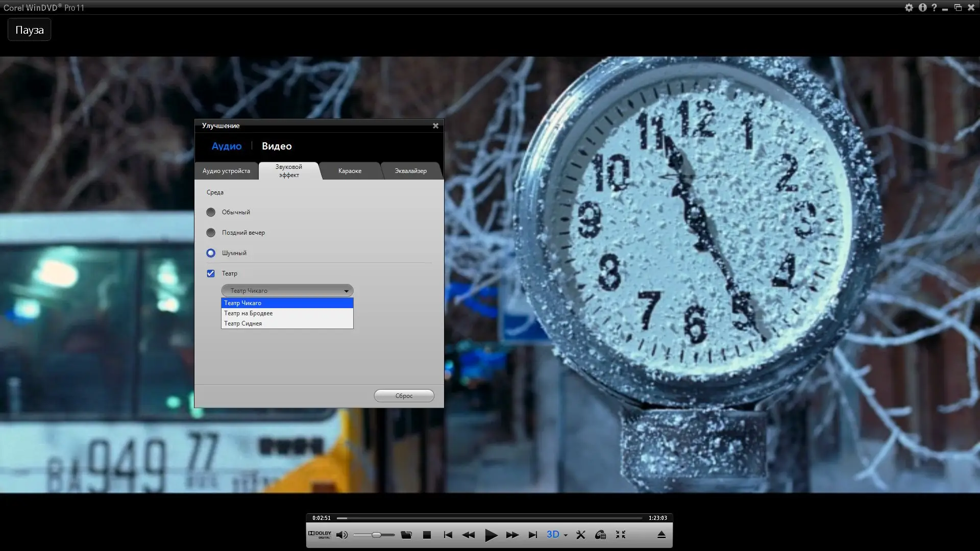Expand the 3D mode dropdown arrow
The width and height of the screenshot is (980, 551).
566,535
